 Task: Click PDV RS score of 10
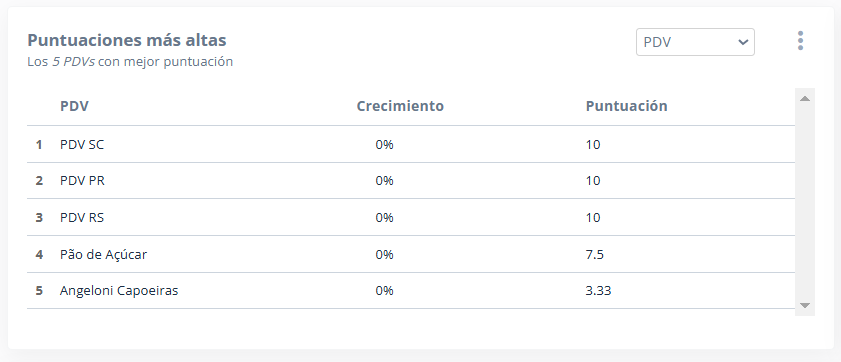(x=593, y=217)
